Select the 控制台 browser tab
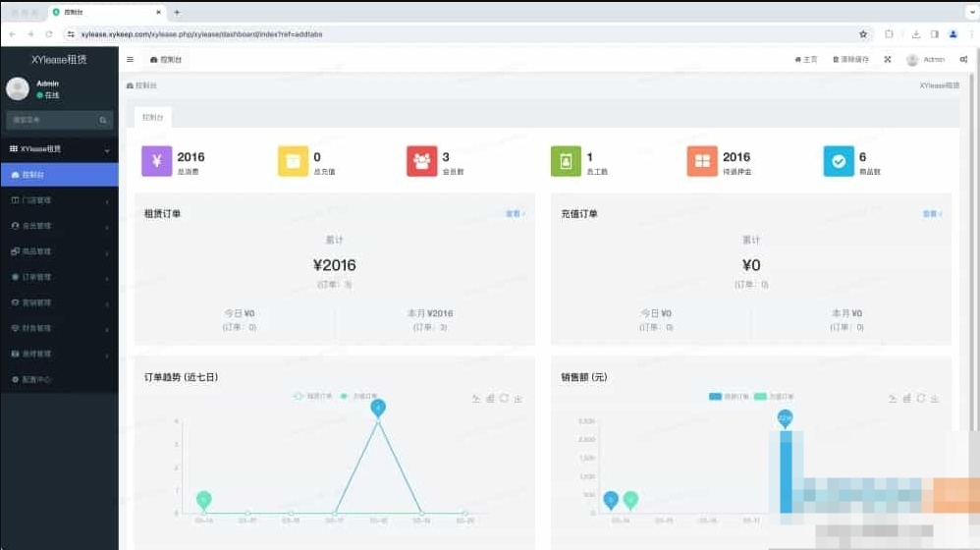 (x=107, y=12)
